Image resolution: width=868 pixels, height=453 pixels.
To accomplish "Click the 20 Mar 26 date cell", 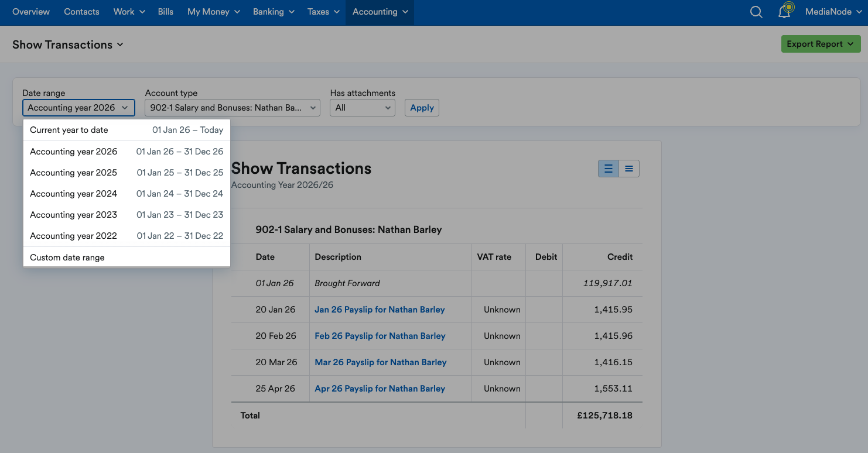I will pyautogui.click(x=276, y=362).
